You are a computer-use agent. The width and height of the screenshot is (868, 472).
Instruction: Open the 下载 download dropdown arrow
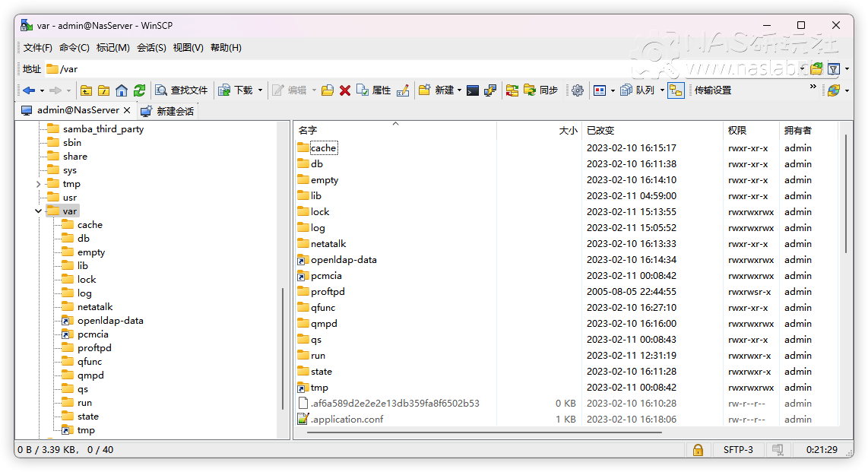point(260,90)
